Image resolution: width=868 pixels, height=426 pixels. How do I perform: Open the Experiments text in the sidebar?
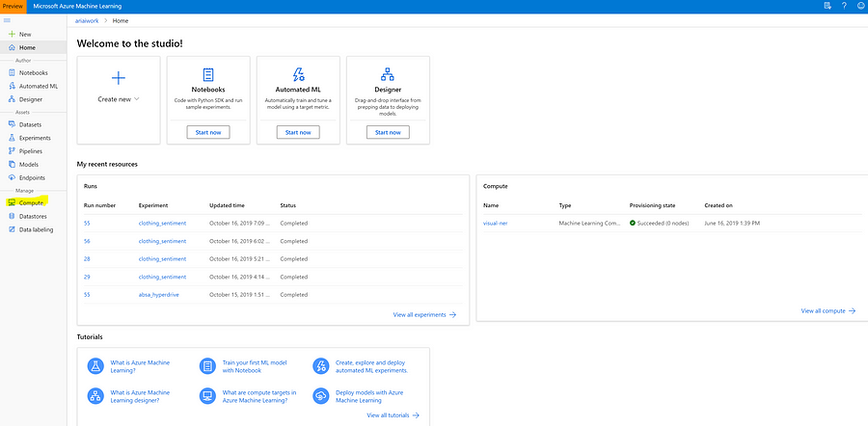(x=35, y=138)
